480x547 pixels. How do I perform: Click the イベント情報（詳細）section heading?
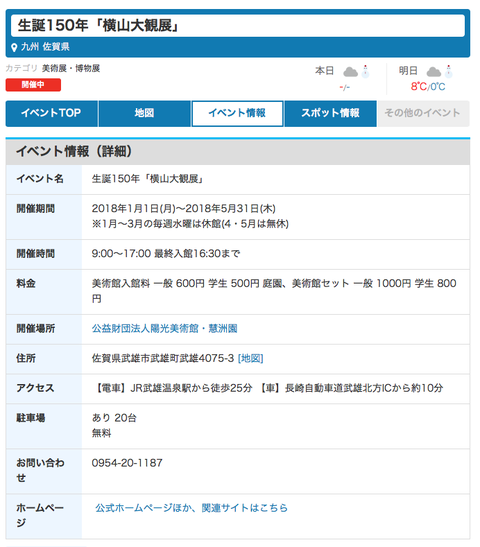click(74, 152)
